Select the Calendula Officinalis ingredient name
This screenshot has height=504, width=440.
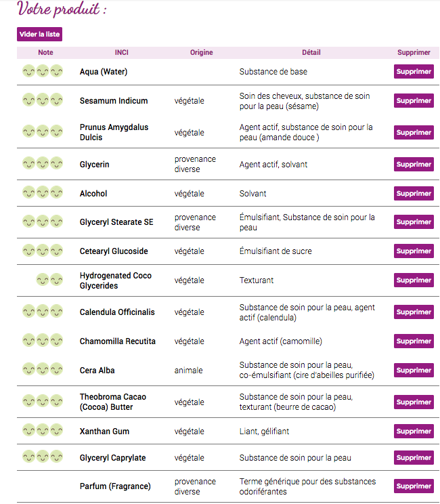117,312
